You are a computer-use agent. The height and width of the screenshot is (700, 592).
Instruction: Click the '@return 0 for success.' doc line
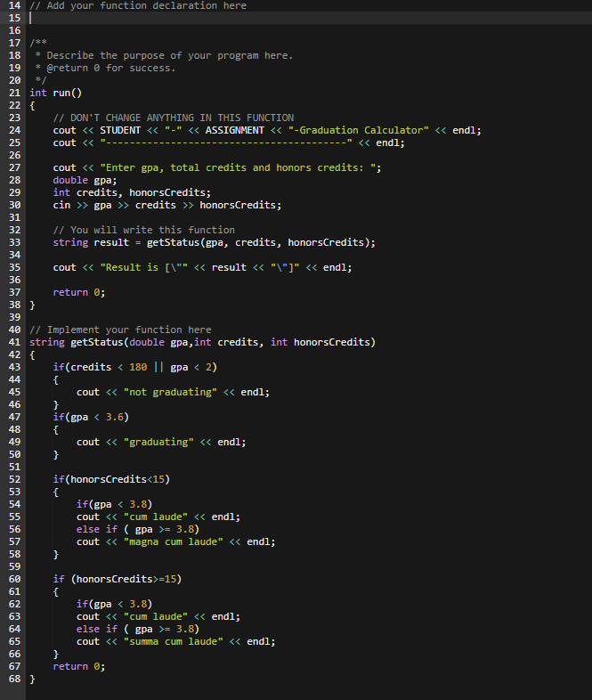click(x=111, y=69)
